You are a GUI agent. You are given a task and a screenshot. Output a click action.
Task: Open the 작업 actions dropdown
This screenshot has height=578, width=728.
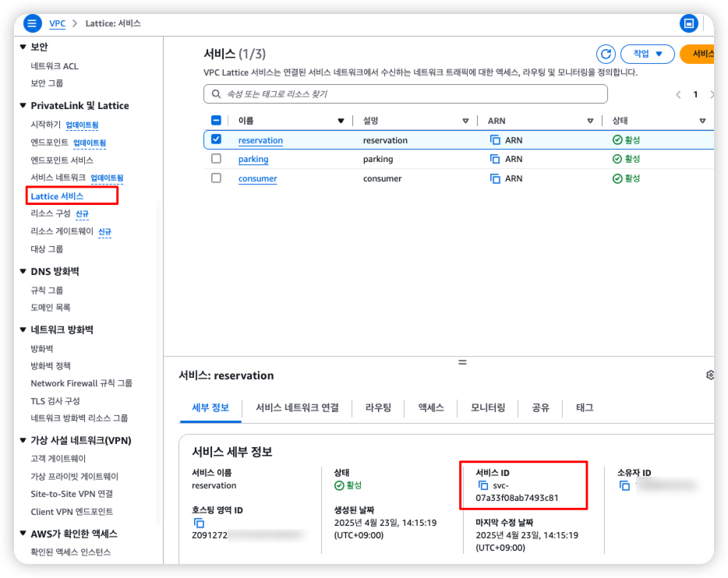point(648,55)
